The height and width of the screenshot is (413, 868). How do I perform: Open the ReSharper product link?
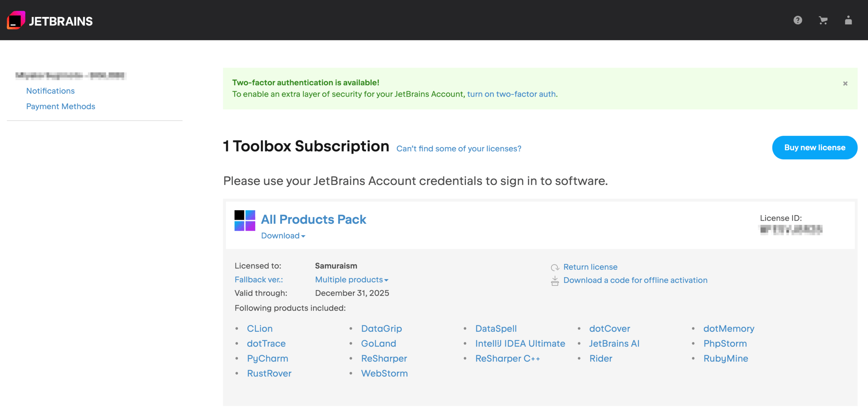pos(384,358)
